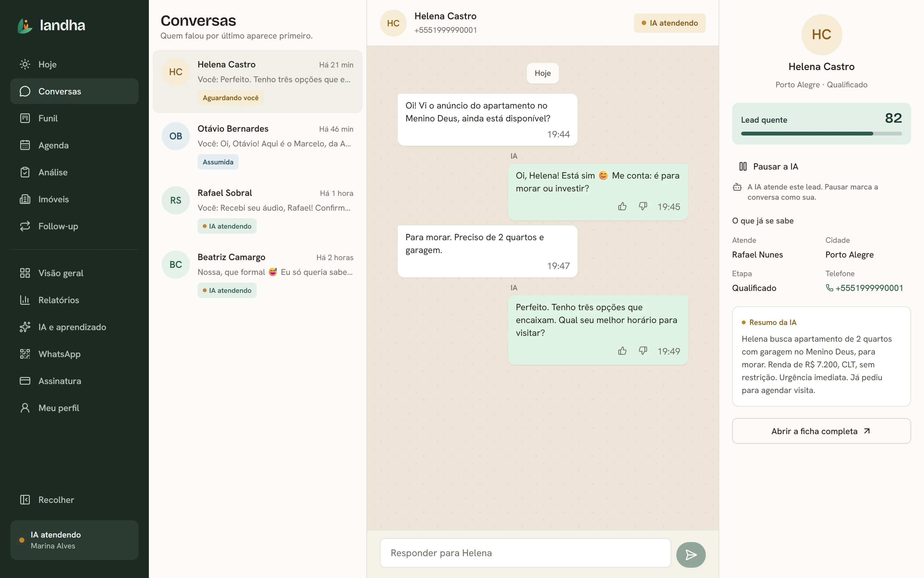Viewport: 924px width, 578px height.
Task: Click the Visão geral grid icon
Action: pos(25,273)
